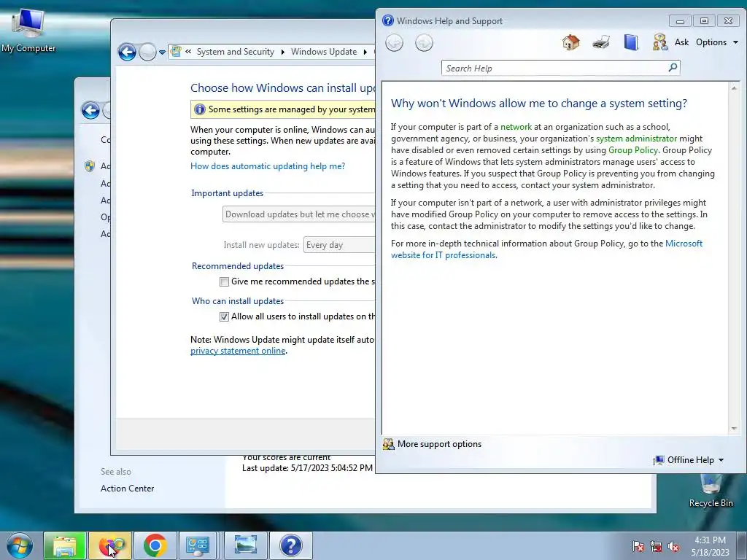Open the Windows Start button
Image resolution: width=747 pixels, height=560 pixels.
coord(20,545)
